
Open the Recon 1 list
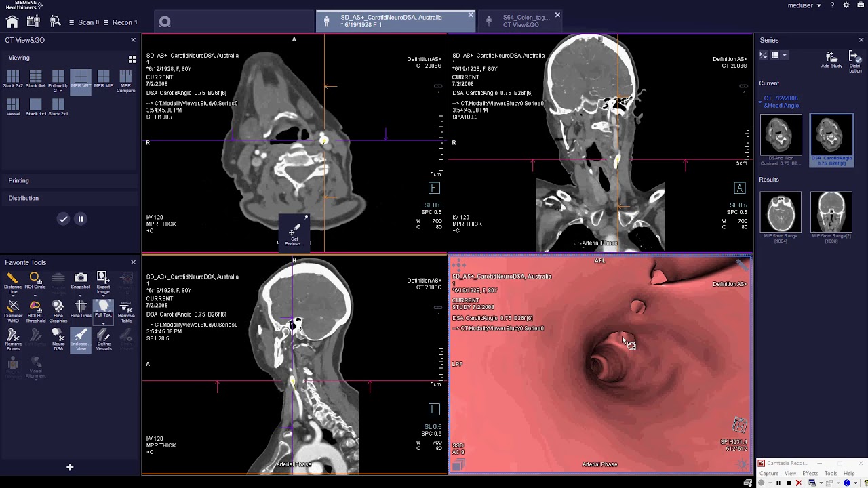pyautogui.click(x=121, y=22)
